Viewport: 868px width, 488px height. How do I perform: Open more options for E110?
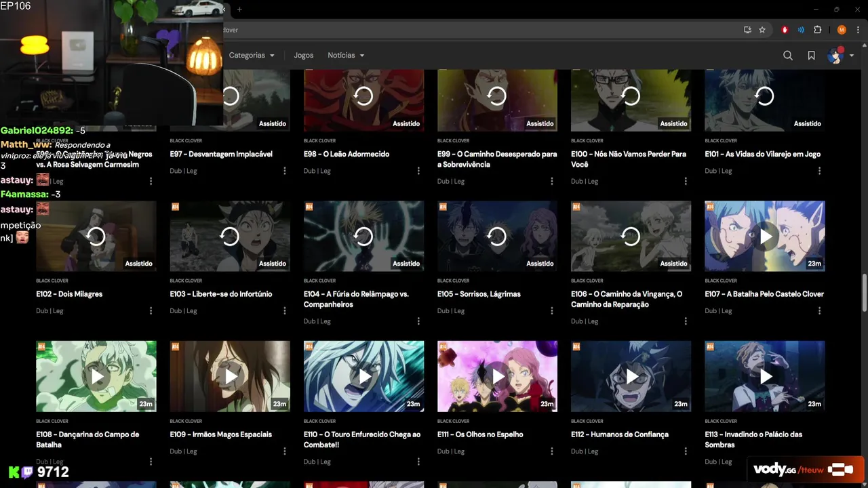[418, 462]
